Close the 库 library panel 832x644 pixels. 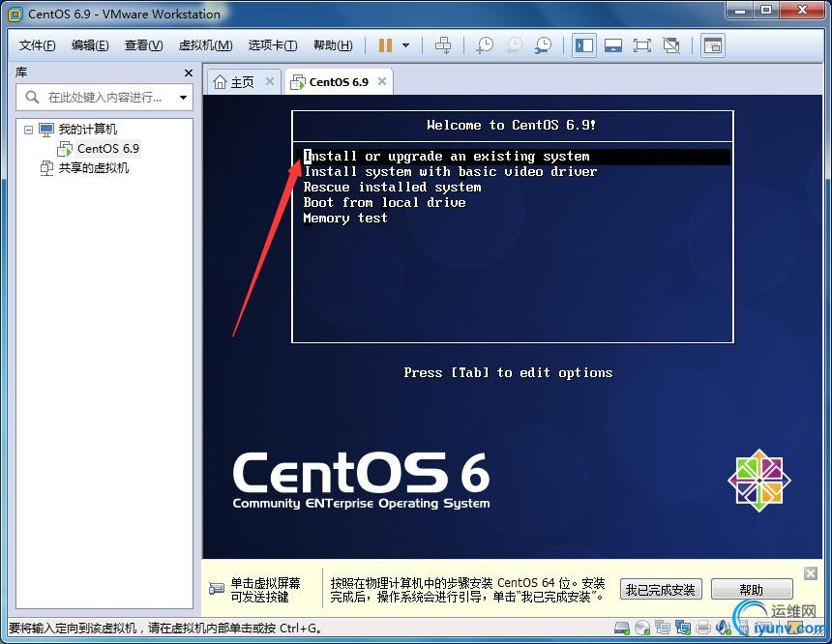click(x=189, y=73)
